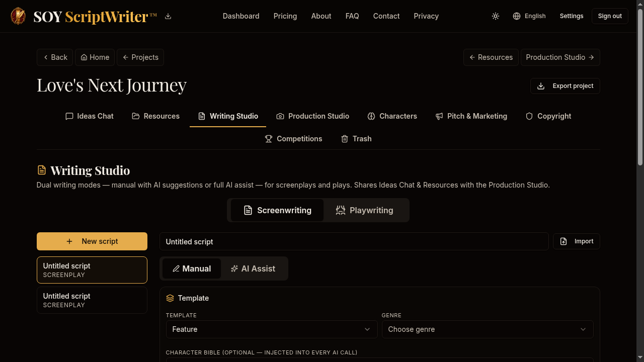This screenshot has width=644, height=362.
Task: Switch to AI Assist mode
Action: [253, 268]
